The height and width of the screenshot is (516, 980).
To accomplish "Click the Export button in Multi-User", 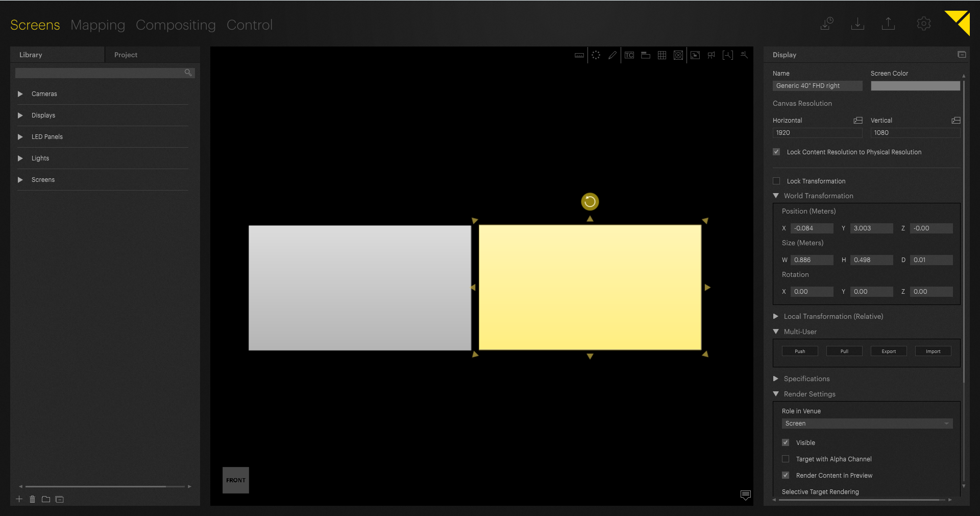I will pyautogui.click(x=888, y=351).
